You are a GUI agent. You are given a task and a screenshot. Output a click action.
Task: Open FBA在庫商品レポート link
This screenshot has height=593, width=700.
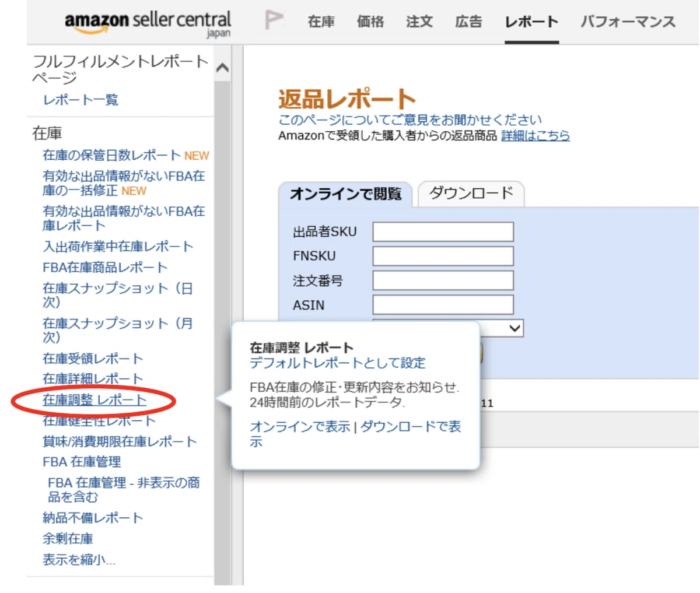(x=105, y=267)
